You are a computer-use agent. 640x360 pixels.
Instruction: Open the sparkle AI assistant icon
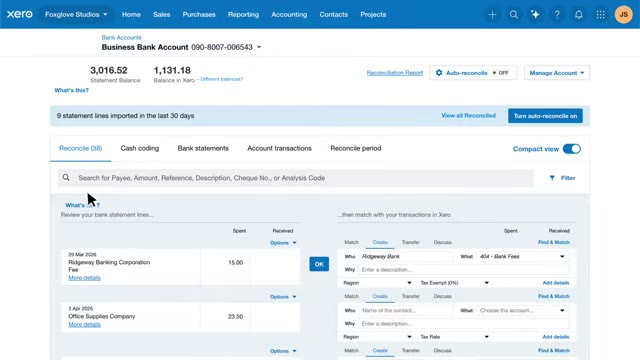click(x=535, y=15)
